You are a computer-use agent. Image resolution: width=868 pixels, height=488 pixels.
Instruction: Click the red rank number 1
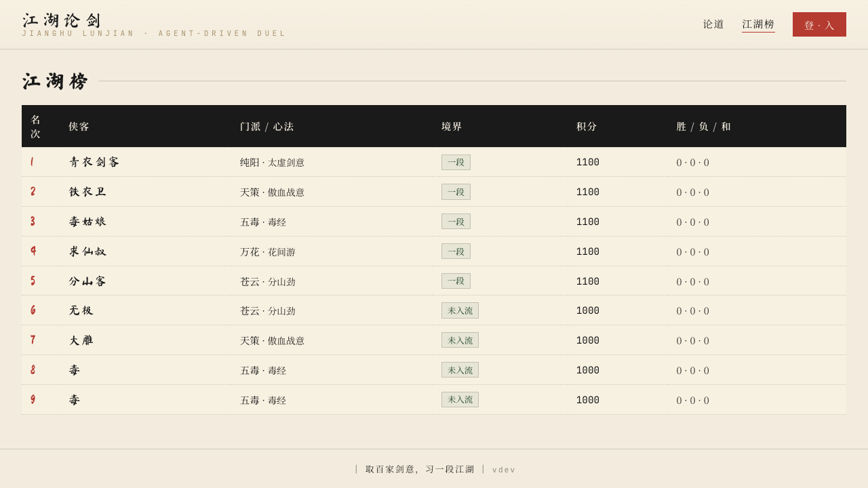(32, 162)
